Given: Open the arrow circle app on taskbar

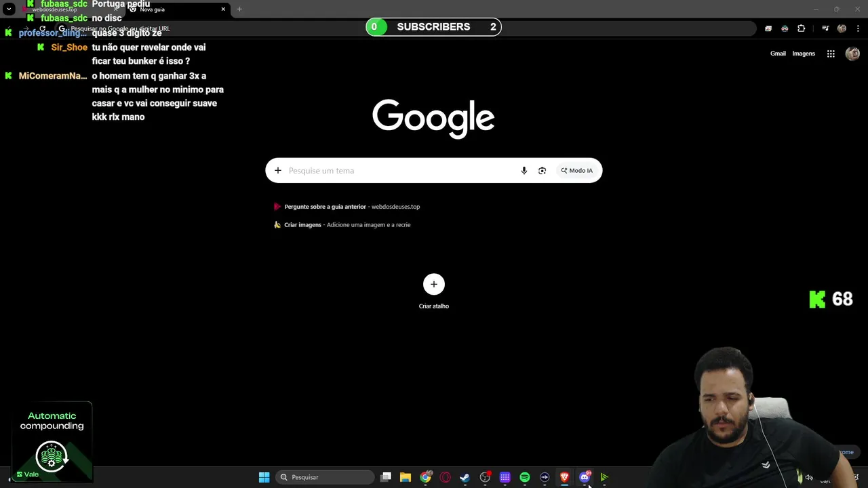Looking at the screenshot, I should tap(545, 477).
